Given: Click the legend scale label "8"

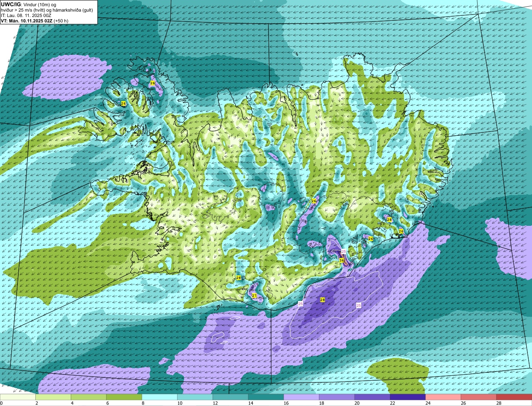Looking at the screenshot, I should point(143,403).
